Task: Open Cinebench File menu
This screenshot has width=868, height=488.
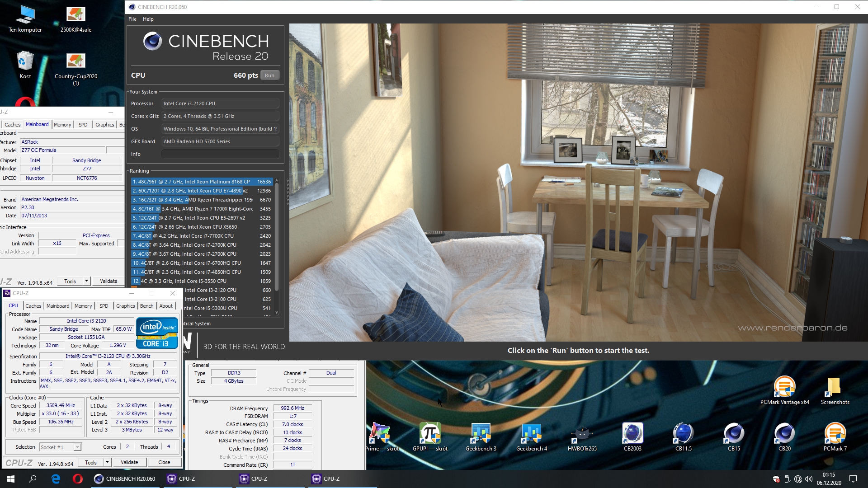Action: pos(132,19)
